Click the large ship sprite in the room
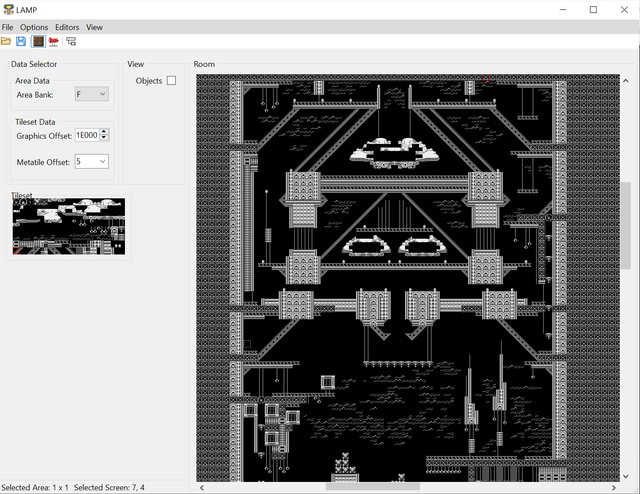 (x=394, y=154)
